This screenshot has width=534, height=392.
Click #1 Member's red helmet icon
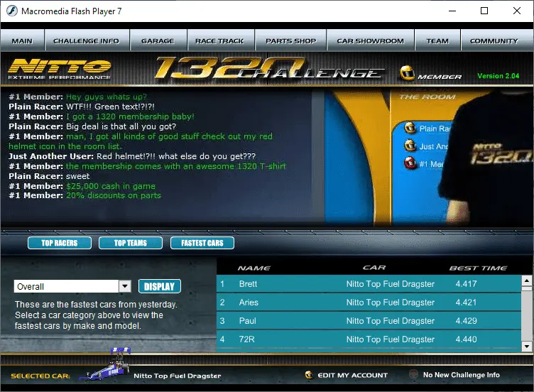[x=410, y=163]
